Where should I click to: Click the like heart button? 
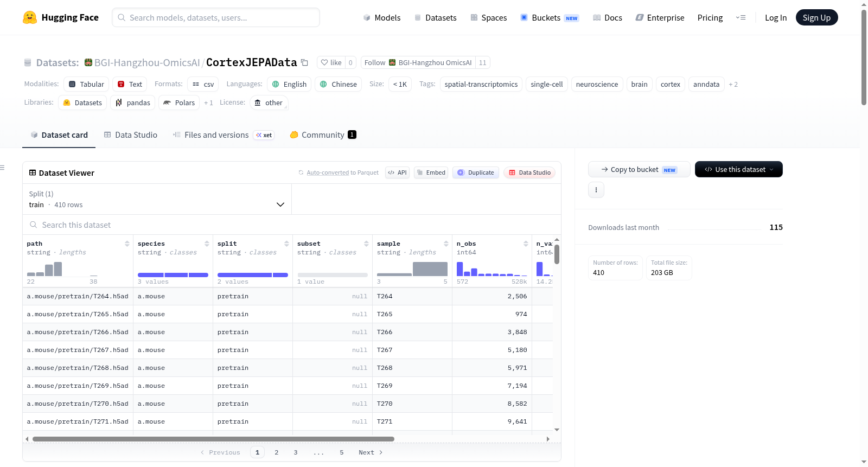coord(331,62)
